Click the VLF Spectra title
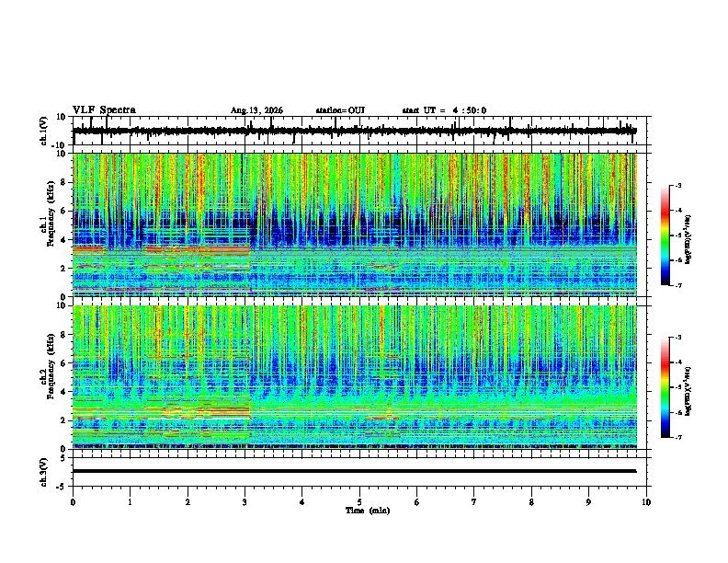Image resolution: width=728 pixels, height=563 pixels. click(x=104, y=110)
